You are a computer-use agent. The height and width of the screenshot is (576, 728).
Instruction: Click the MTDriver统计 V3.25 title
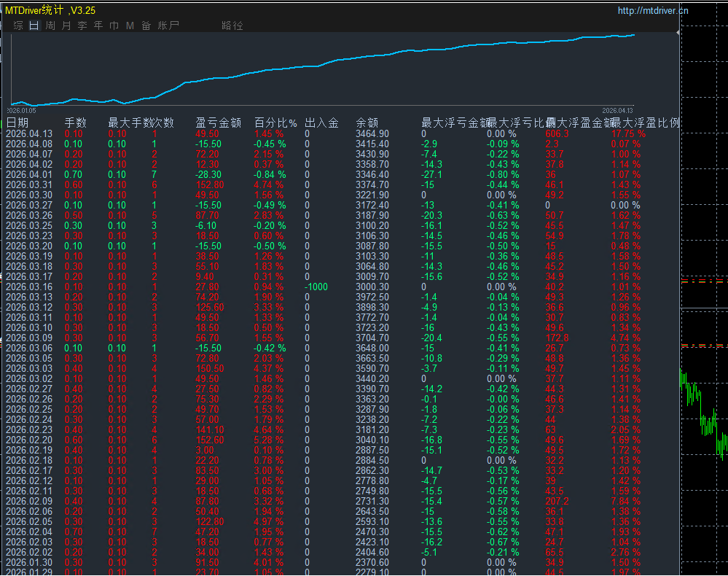(50, 10)
